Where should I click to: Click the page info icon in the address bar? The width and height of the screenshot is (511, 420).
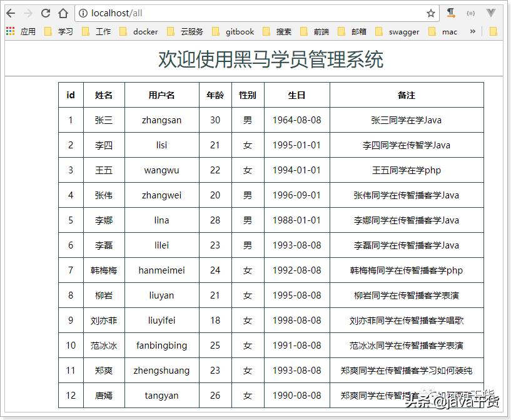[x=83, y=12]
